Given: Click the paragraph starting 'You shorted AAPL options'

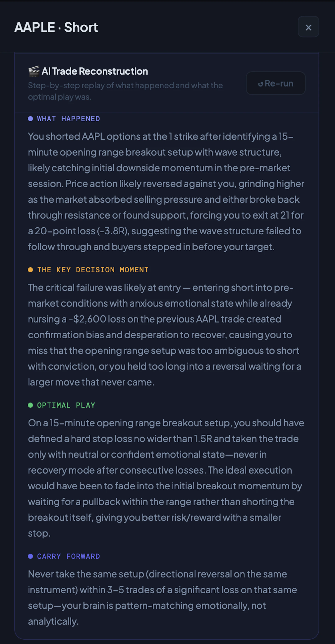Looking at the screenshot, I should pos(166,191).
